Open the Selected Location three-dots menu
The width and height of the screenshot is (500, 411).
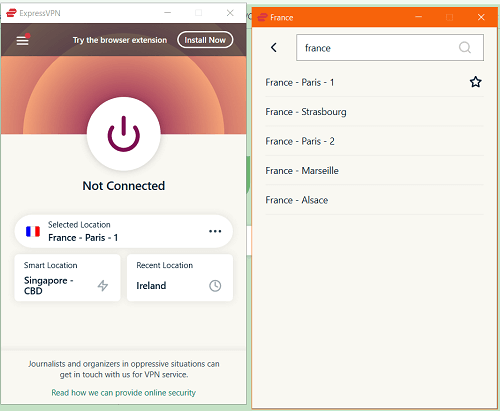215,231
